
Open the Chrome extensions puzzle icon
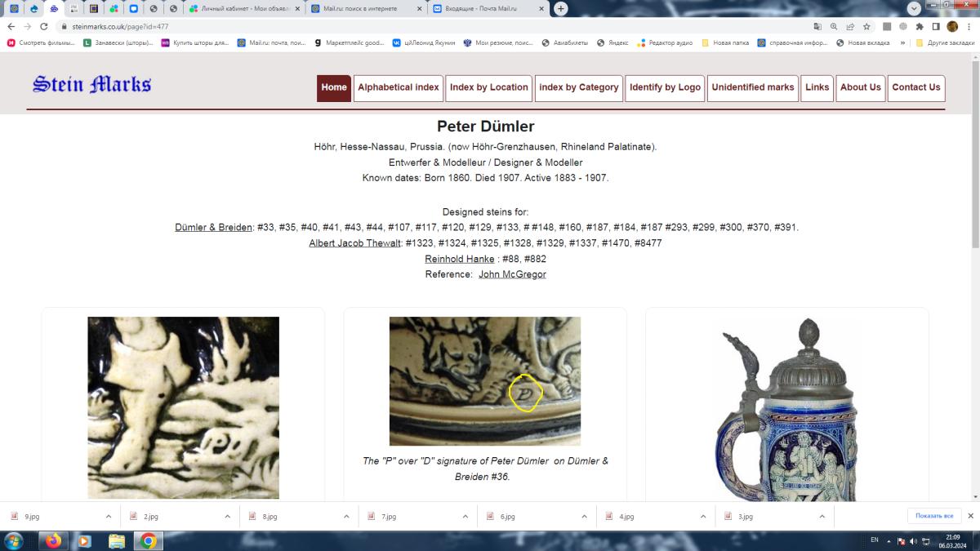[x=919, y=26]
